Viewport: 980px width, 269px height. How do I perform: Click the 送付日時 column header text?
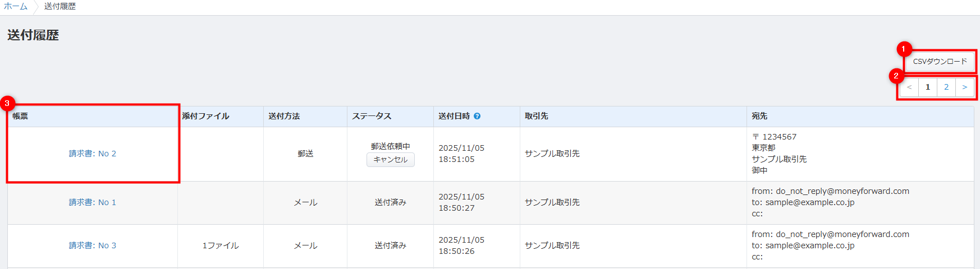tap(454, 116)
